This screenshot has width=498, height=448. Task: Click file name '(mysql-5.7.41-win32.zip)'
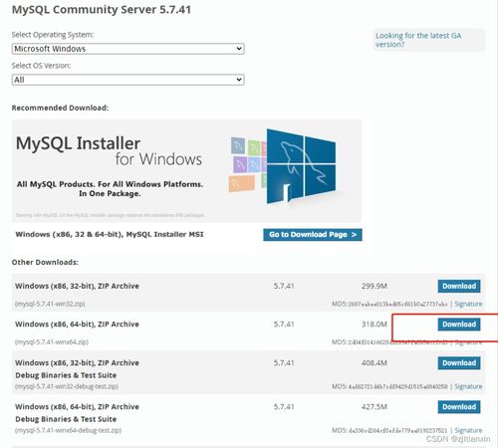point(50,304)
